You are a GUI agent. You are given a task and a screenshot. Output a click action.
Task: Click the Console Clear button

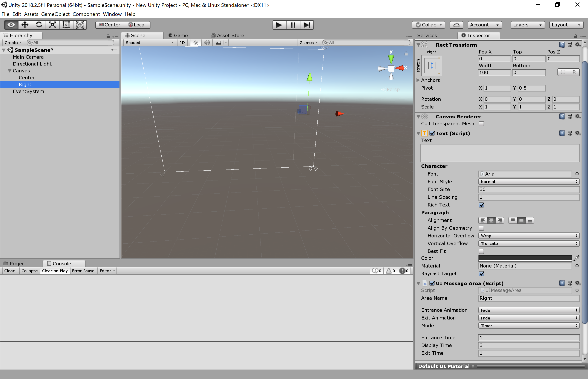click(x=9, y=271)
